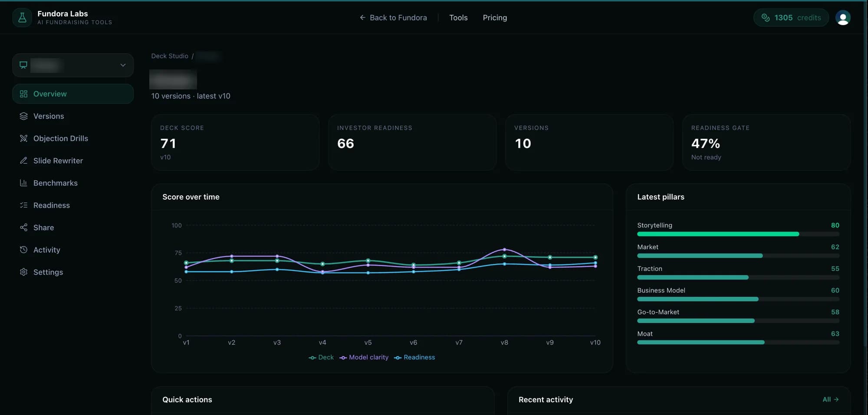
Task: Toggle the Deck series in chart legend
Action: click(321, 357)
